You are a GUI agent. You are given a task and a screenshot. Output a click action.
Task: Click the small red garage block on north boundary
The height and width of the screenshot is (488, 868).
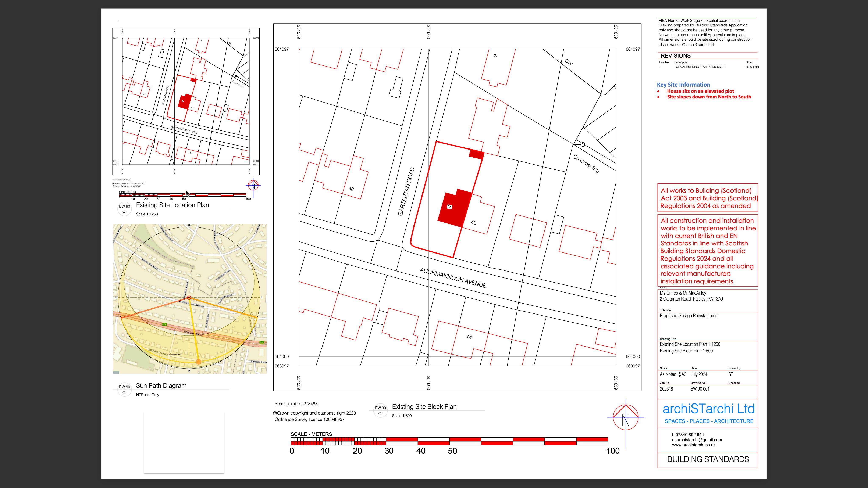pos(476,154)
